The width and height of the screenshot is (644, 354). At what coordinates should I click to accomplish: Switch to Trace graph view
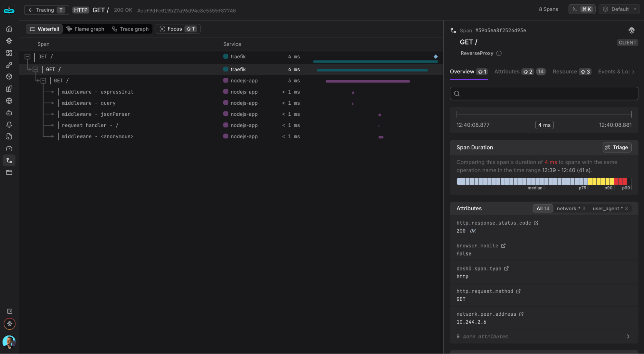130,29
